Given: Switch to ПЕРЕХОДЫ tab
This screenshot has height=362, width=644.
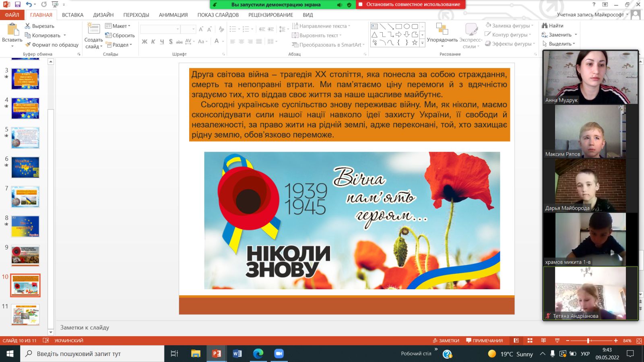Looking at the screenshot, I should (136, 15).
